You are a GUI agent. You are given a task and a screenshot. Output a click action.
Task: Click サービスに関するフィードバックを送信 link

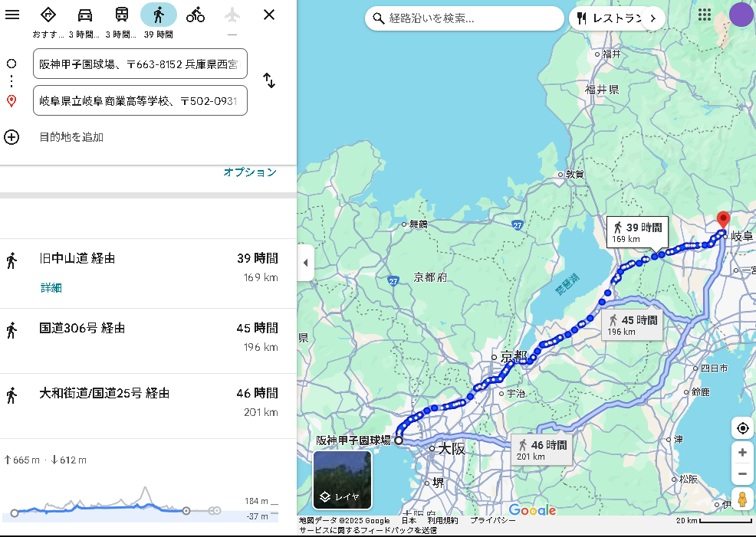pos(368,530)
